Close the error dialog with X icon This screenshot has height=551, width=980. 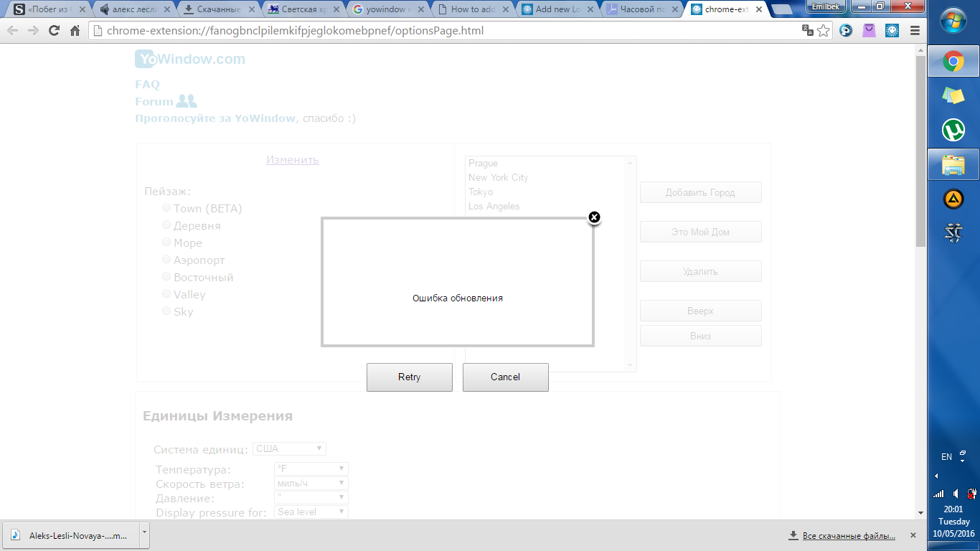[594, 217]
